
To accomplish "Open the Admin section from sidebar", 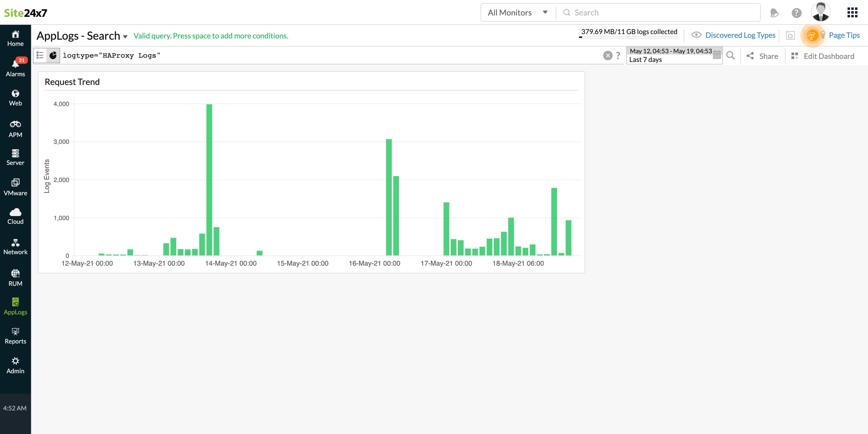I will 15,365.
